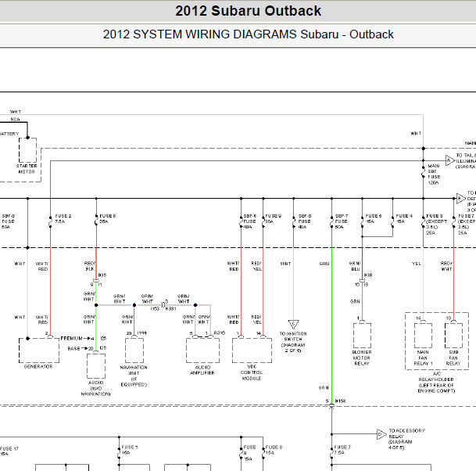Screen dimensions: 476x471
Task: Select the STARTER MOTOR label
Action: pyautogui.click(x=27, y=169)
